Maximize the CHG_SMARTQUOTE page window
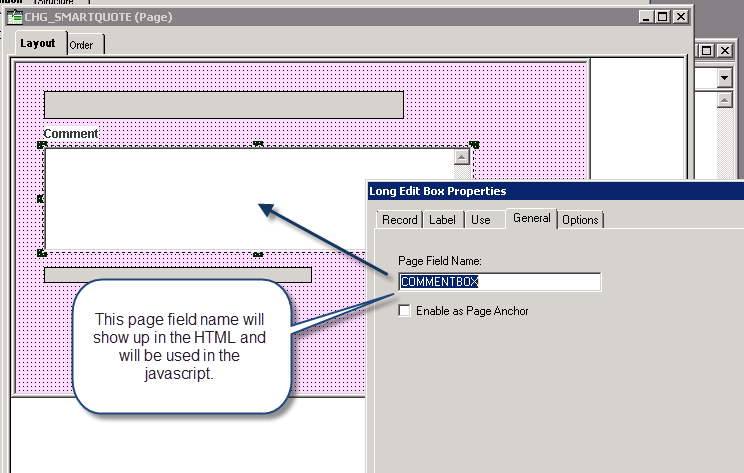Screen dimensions: 744x473 pos(662,17)
